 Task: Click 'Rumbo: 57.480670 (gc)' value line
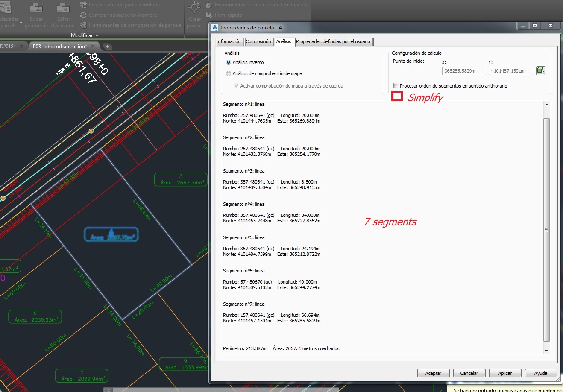click(x=247, y=282)
